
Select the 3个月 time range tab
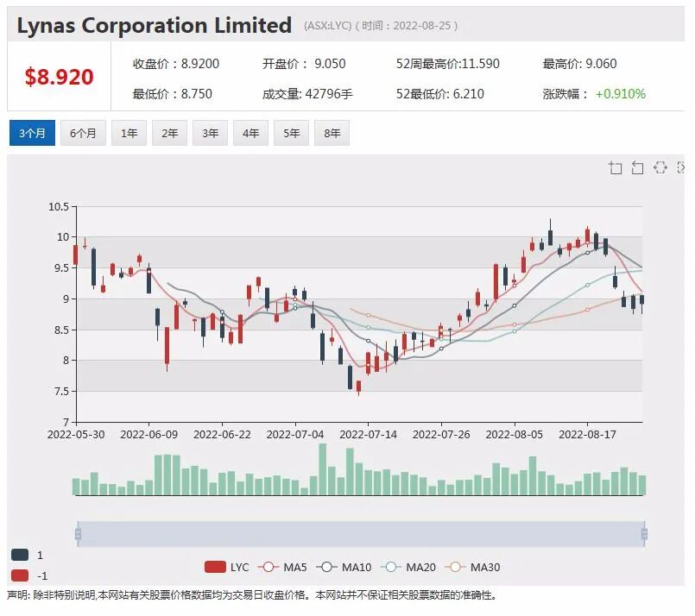point(32,133)
